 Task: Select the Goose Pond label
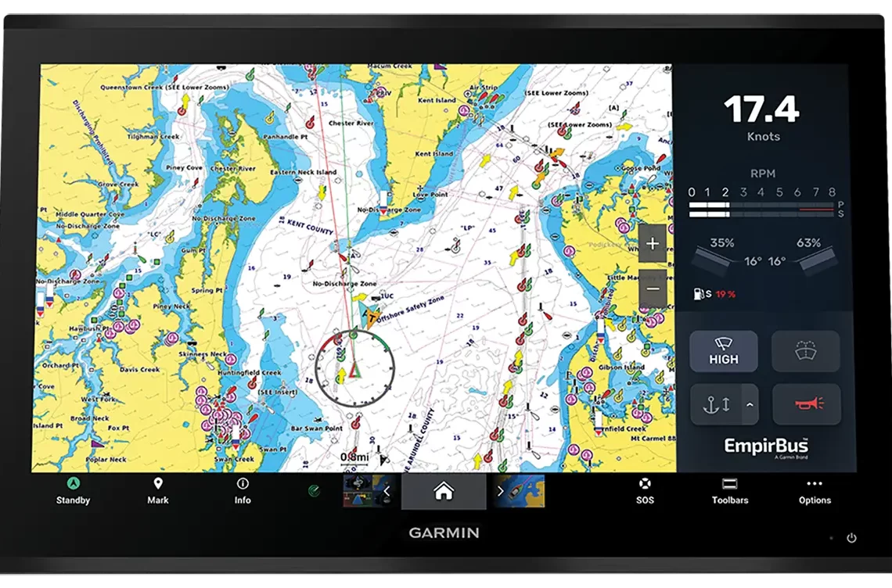tap(641, 168)
